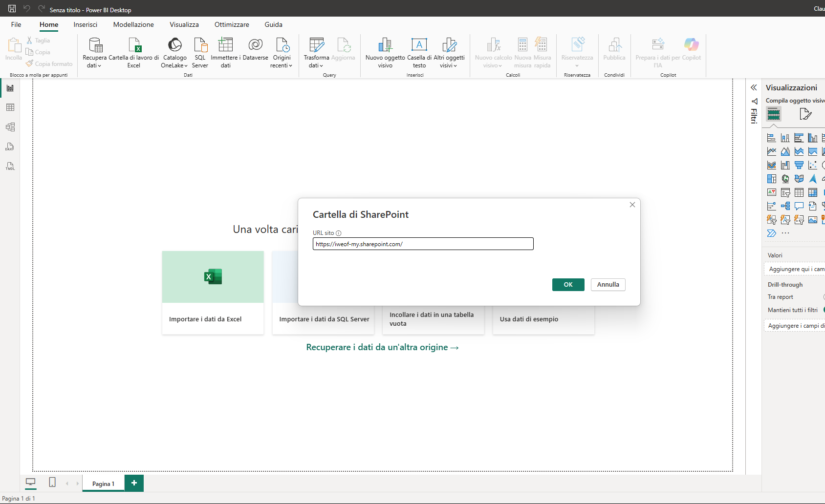Open the TMDL view in left sidebar
Screen dimensions: 825x504
click(x=10, y=166)
